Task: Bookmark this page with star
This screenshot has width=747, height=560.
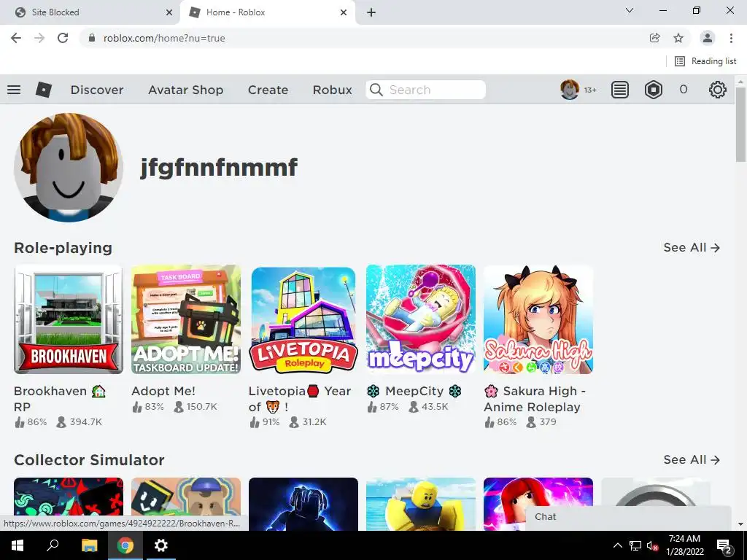Action: [x=678, y=38]
